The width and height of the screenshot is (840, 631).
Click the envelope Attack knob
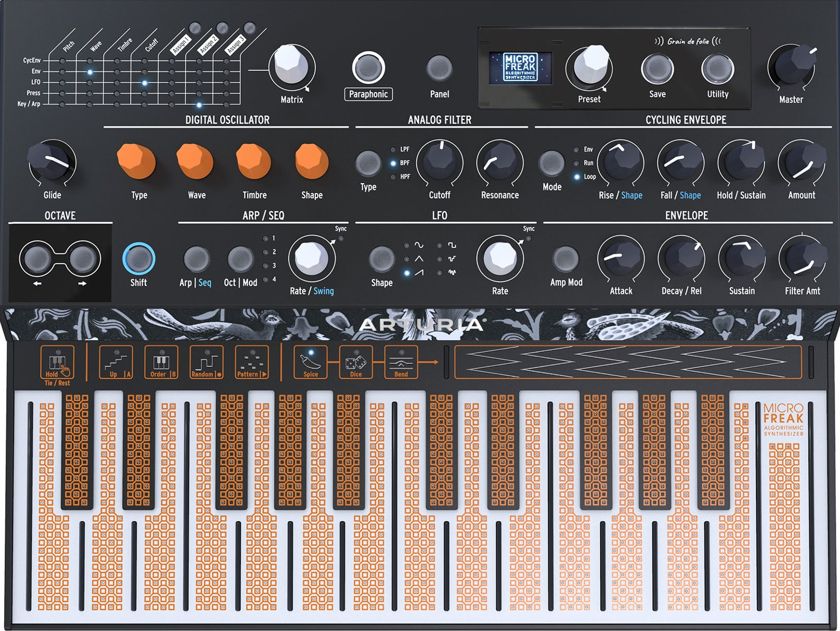(x=621, y=258)
